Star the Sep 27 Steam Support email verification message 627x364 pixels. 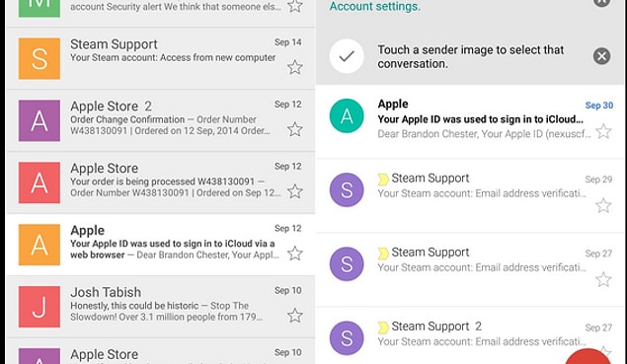[603, 279]
